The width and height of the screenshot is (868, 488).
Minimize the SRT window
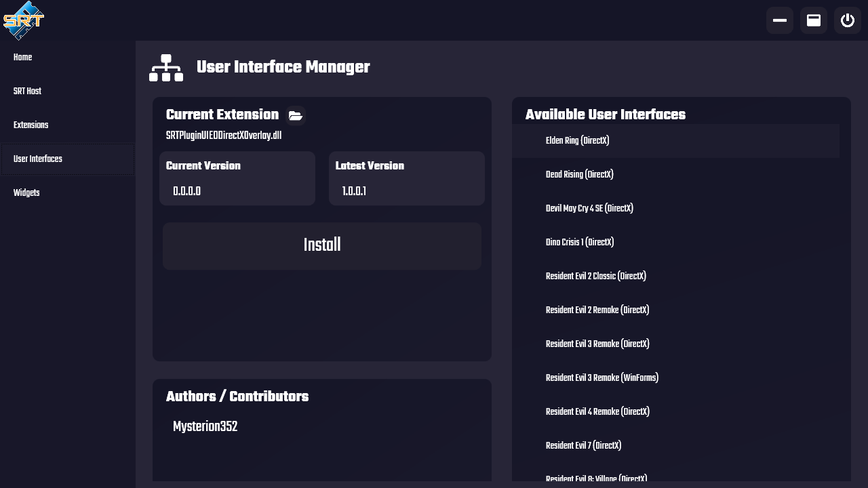780,20
